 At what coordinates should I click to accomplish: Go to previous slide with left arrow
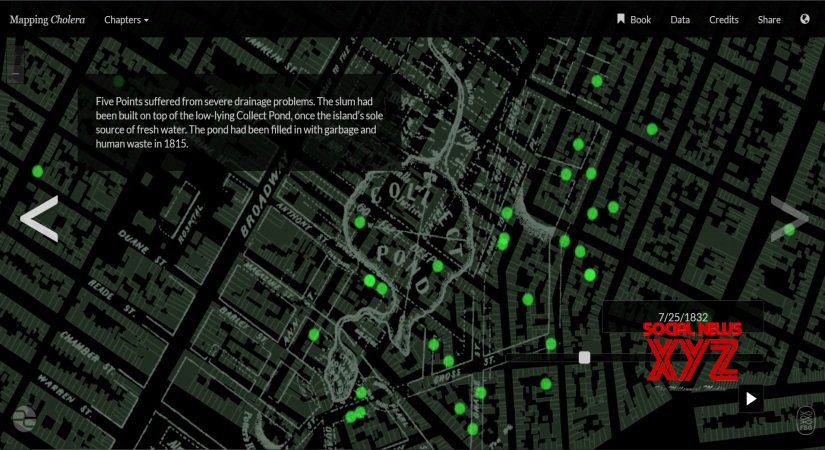point(39,218)
